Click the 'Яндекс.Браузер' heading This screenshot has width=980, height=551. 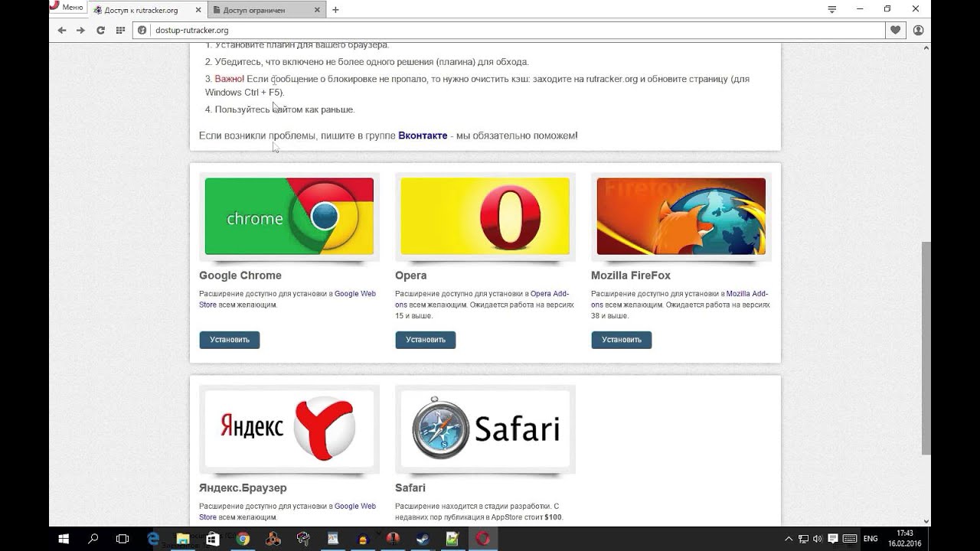coord(243,487)
